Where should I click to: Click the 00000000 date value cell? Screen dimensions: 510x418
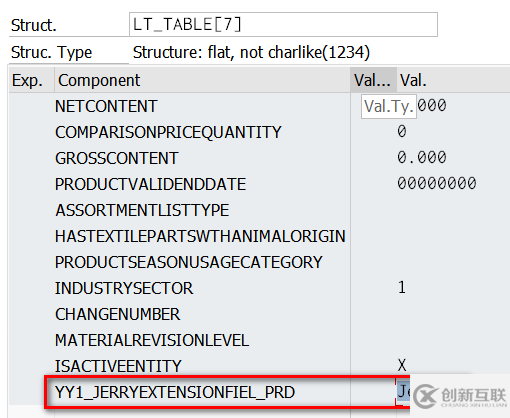(x=437, y=183)
